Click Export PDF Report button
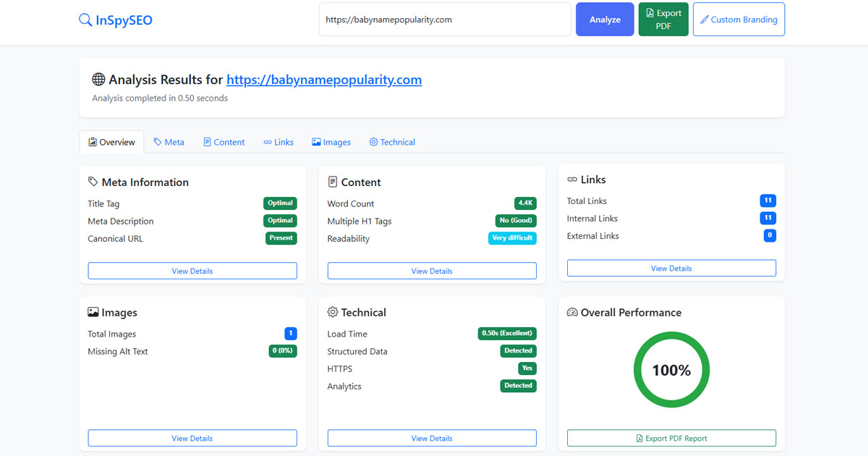868x456 pixels. click(671, 438)
